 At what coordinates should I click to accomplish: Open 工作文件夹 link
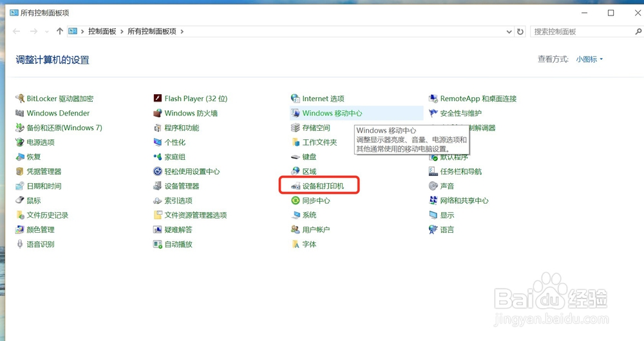coord(319,142)
